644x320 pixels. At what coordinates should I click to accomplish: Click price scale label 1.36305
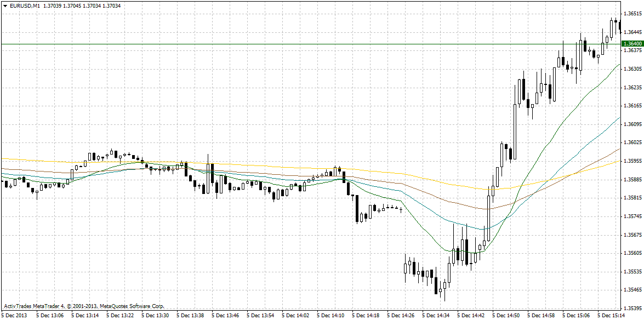[632, 69]
